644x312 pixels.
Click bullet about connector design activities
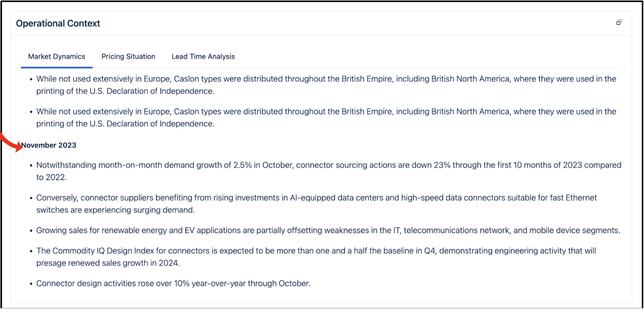[173, 284]
